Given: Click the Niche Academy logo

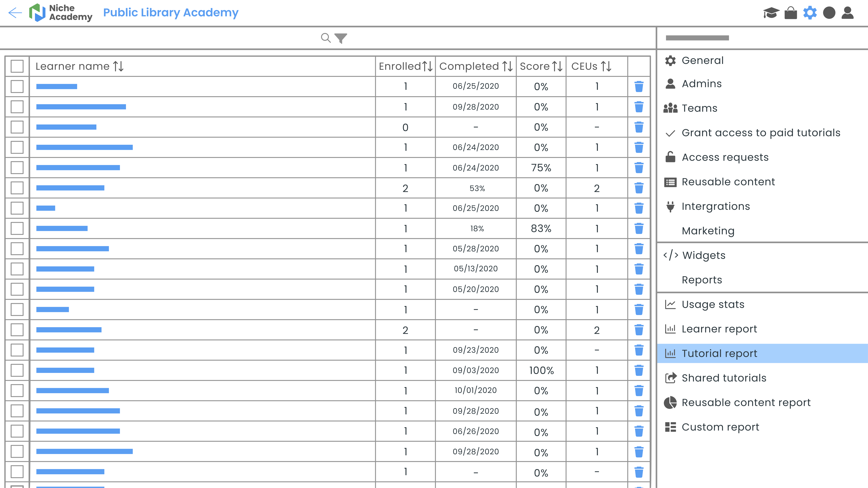Looking at the screenshot, I should point(61,13).
